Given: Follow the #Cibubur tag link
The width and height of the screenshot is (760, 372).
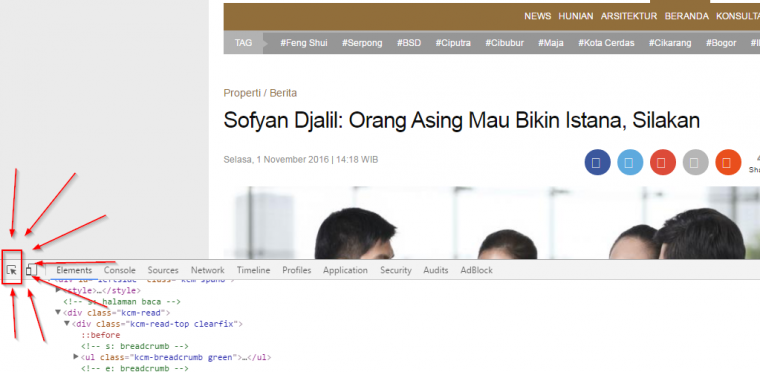Looking at the screenshot, I should tap(505, 43).
